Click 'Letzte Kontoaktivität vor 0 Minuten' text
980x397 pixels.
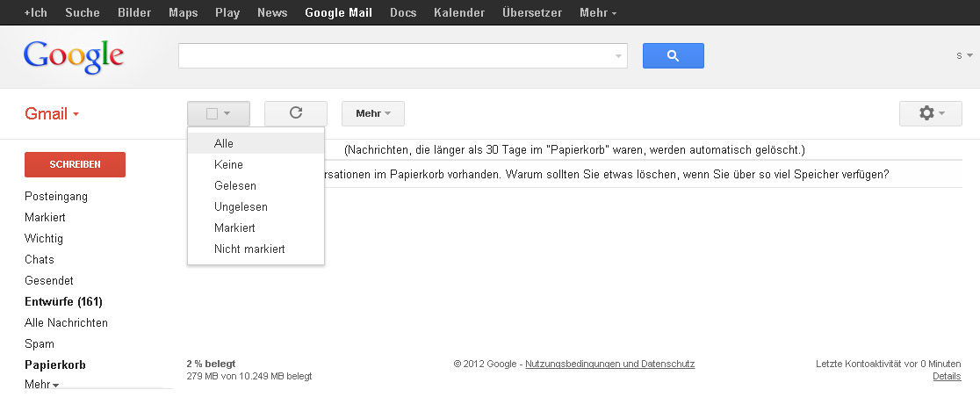tap(888, 364)
